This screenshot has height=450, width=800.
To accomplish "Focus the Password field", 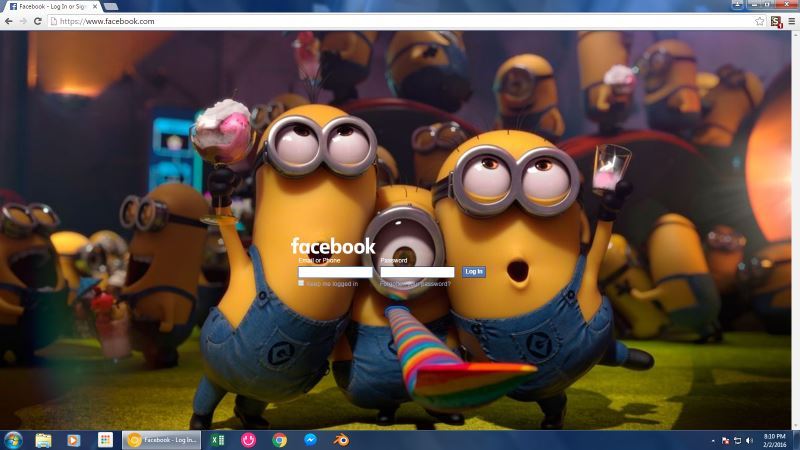I will coord(417,272).
